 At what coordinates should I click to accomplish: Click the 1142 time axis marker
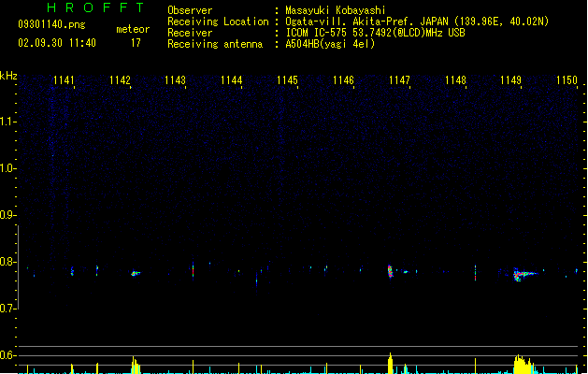[120, 80]
